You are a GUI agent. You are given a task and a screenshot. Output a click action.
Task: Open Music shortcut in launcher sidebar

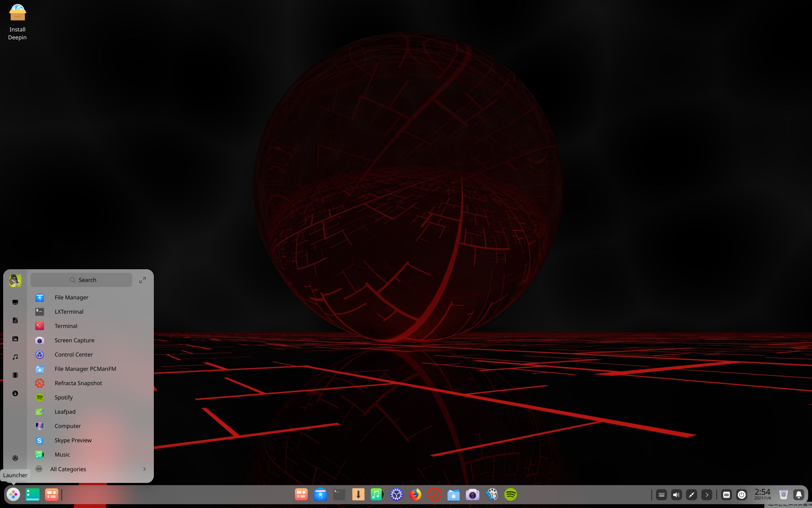tap(15, 357)
